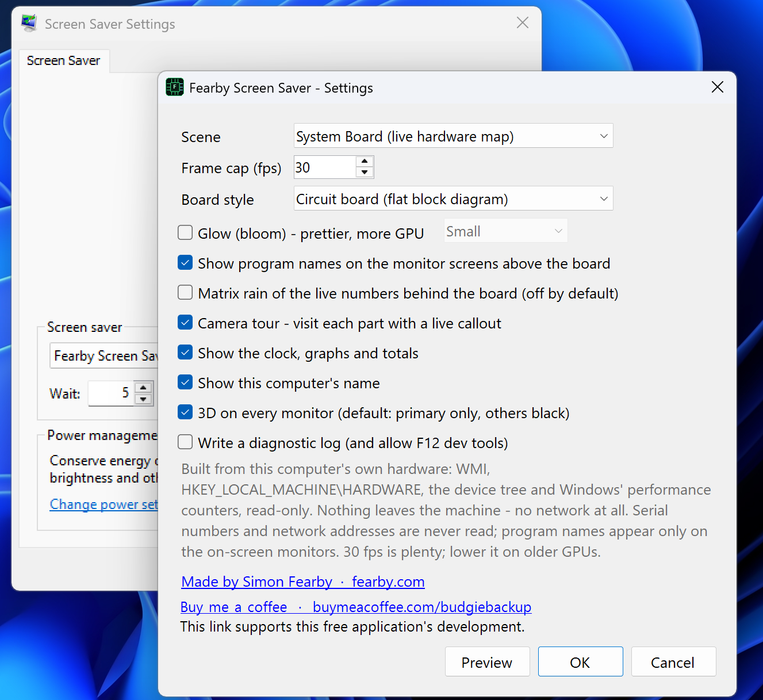Close the Screen Saver Settings window

(x=522, y=23)
